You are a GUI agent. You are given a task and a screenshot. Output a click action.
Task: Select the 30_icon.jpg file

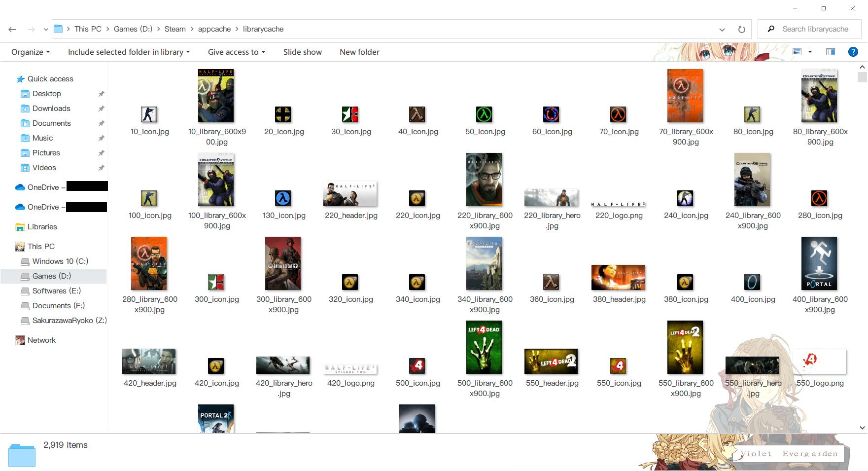(350, 115)
